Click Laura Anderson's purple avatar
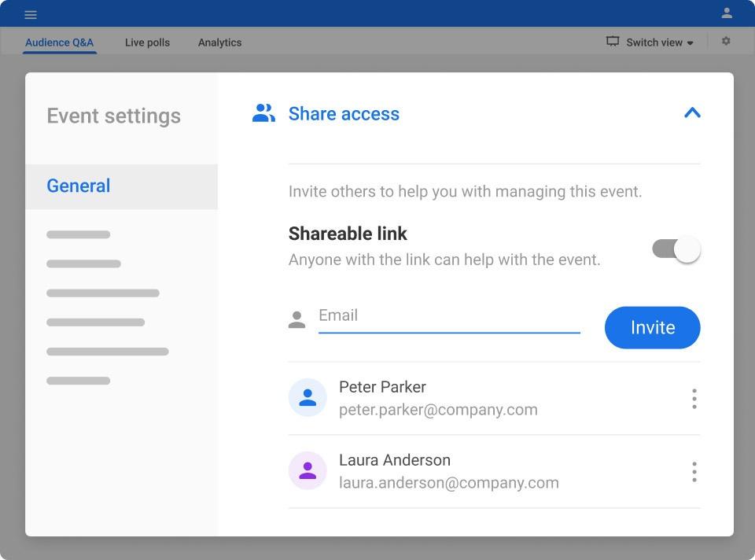This screenshot has width=755, height=560. 308,470
